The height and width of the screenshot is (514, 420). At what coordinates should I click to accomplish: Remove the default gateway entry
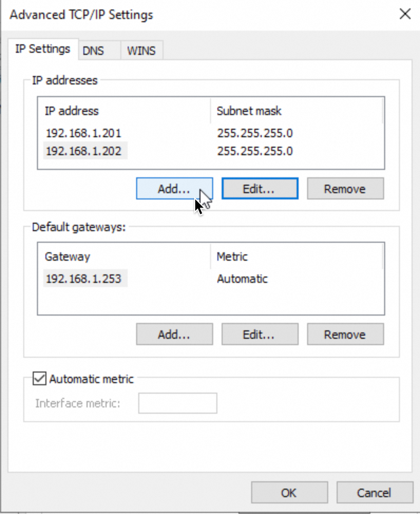click(x=345, y=334)
